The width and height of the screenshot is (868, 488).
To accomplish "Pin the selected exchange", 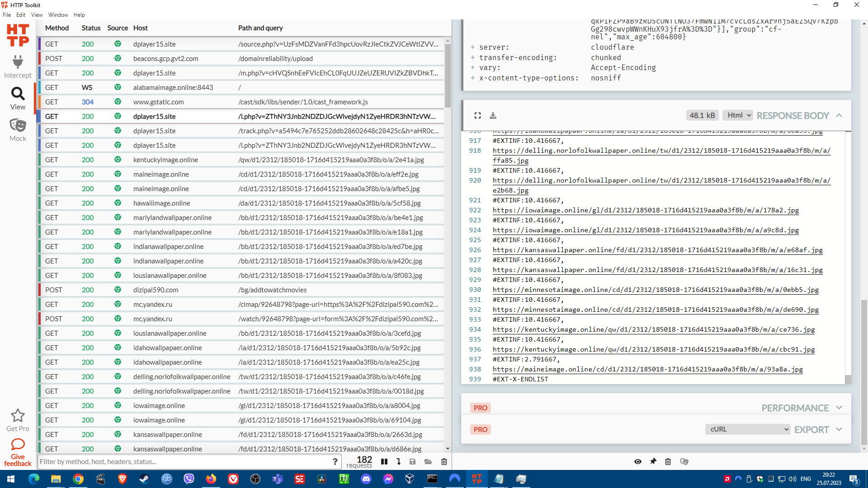I will (x=653, y=461).
